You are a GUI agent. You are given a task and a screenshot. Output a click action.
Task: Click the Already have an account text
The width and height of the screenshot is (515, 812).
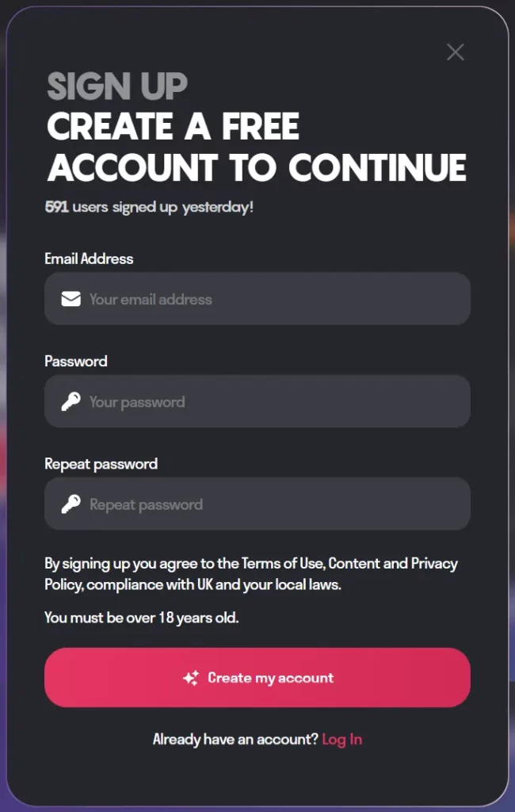pyautogui.click(x=235, y=739)
